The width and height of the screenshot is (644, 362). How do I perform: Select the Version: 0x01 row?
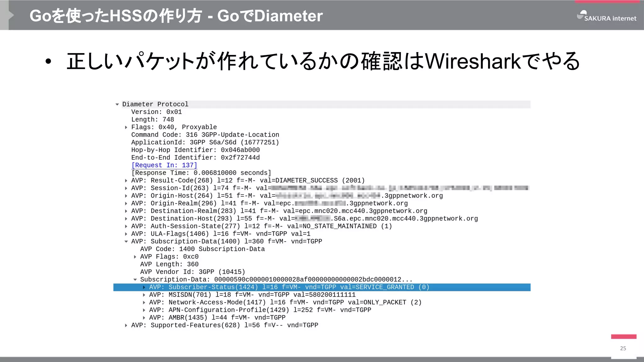click(157, 112)
